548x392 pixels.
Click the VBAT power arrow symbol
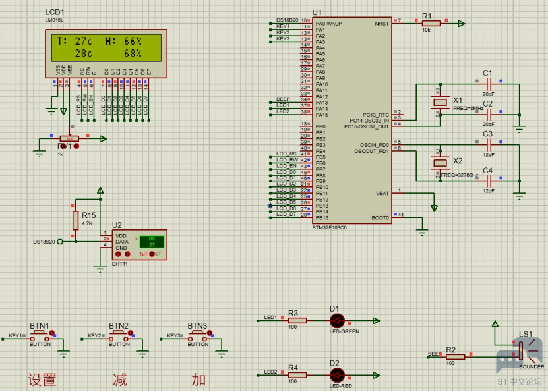pyautogui.click(x=434, y=208)
